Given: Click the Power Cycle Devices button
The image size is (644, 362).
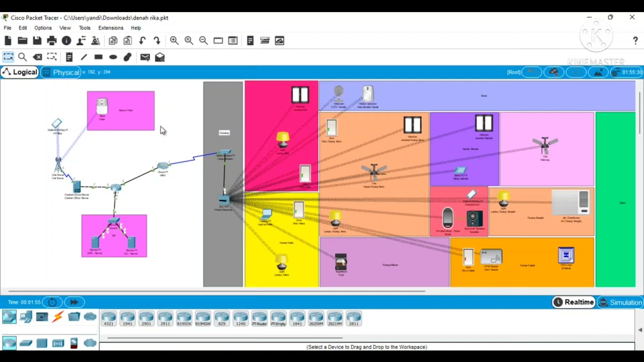Looking at the screenshot, I should tap(52, 302).
